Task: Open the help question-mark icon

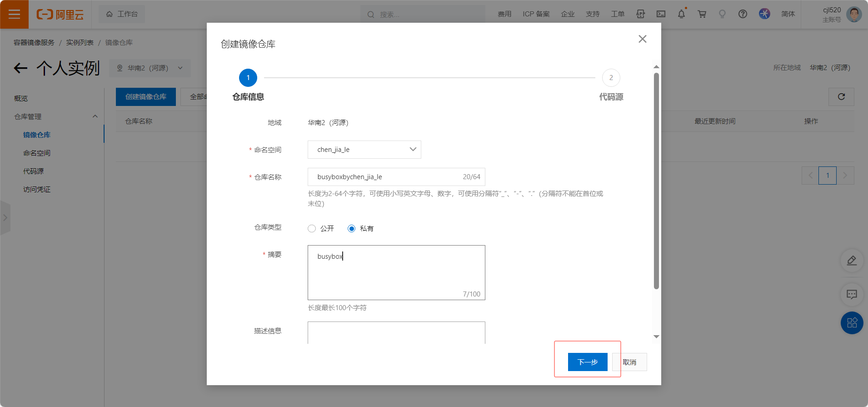Action: pos(743,14)
